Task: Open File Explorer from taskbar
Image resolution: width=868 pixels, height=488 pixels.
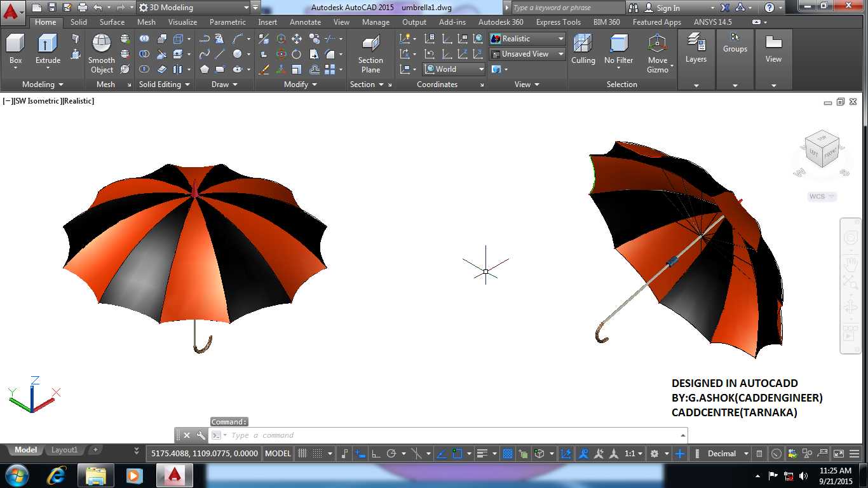Action: pos(96,475)
